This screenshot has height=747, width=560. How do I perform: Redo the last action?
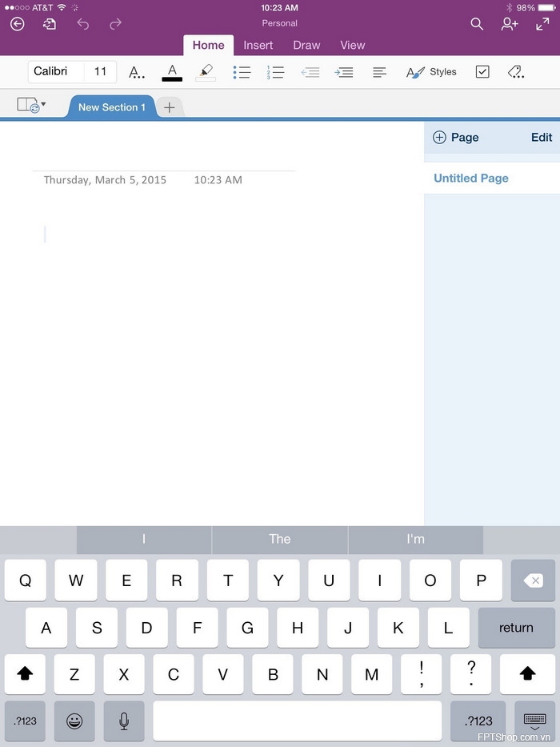pyautogui.click(x=115, y=24)
